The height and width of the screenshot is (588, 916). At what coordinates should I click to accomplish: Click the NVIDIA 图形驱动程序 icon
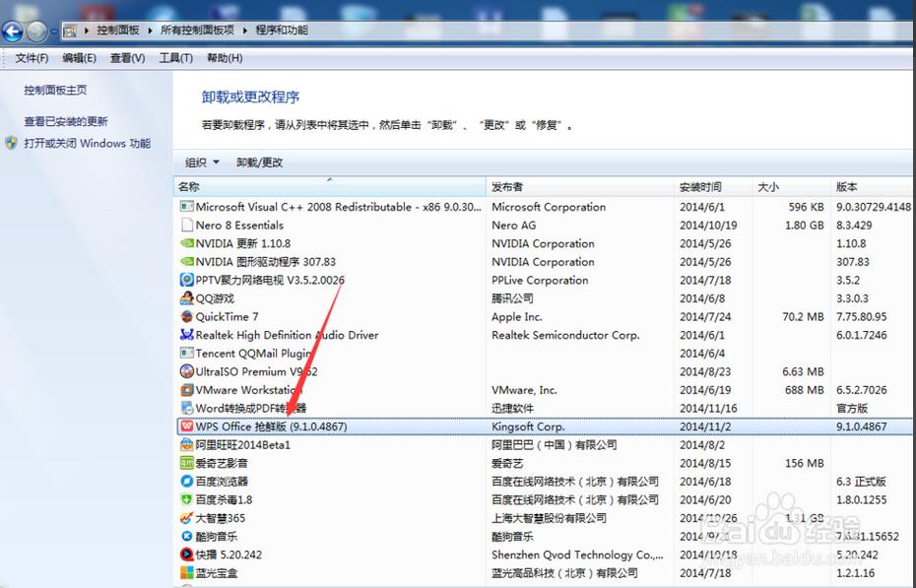tap(186, 262)
